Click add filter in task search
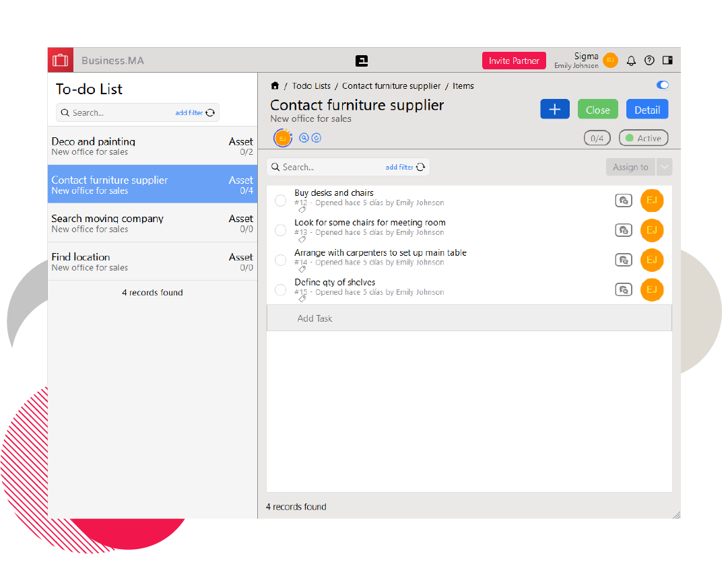The width and height of the screenshot is (728, 566). [x=399, y=168]
